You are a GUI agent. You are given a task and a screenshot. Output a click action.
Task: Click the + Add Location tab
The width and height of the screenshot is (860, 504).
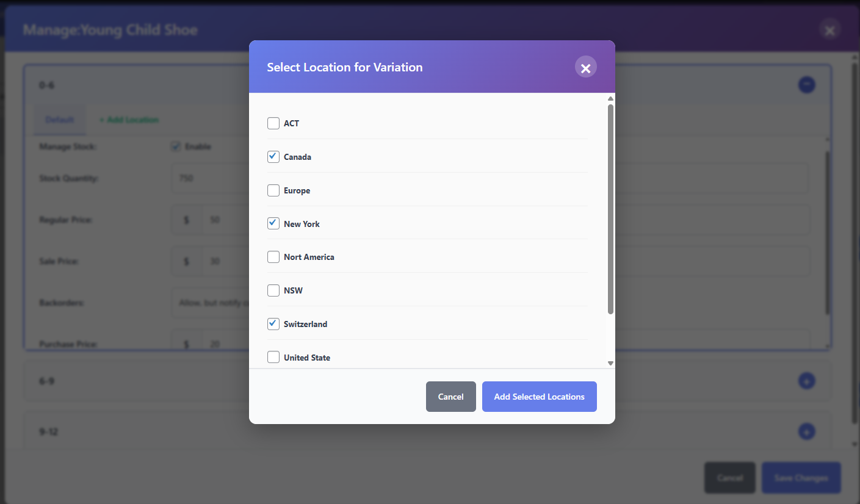pos(129,120)
